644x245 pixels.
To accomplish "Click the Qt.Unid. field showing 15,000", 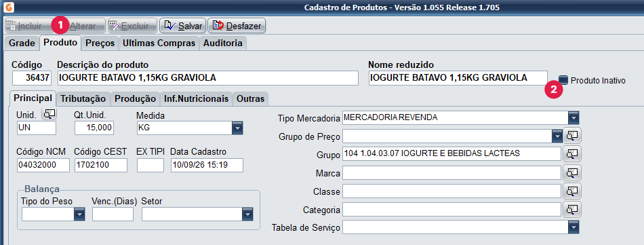I will coord(94,128).
